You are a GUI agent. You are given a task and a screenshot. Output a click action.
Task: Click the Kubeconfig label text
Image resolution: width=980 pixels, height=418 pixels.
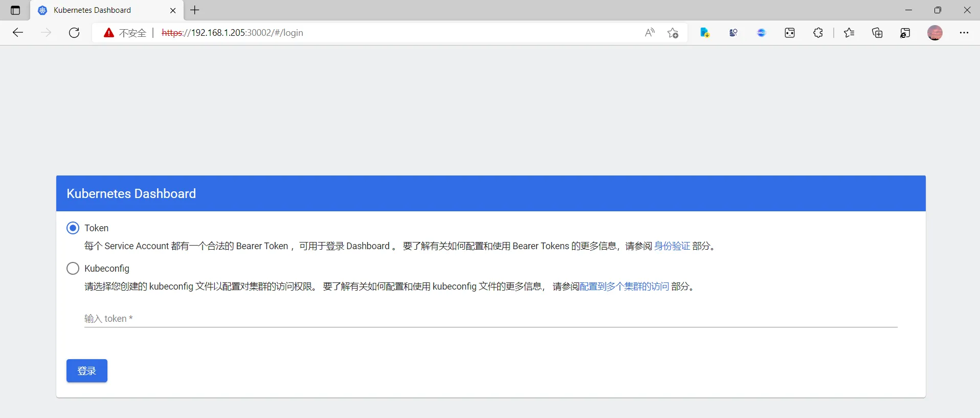point(107,269)
